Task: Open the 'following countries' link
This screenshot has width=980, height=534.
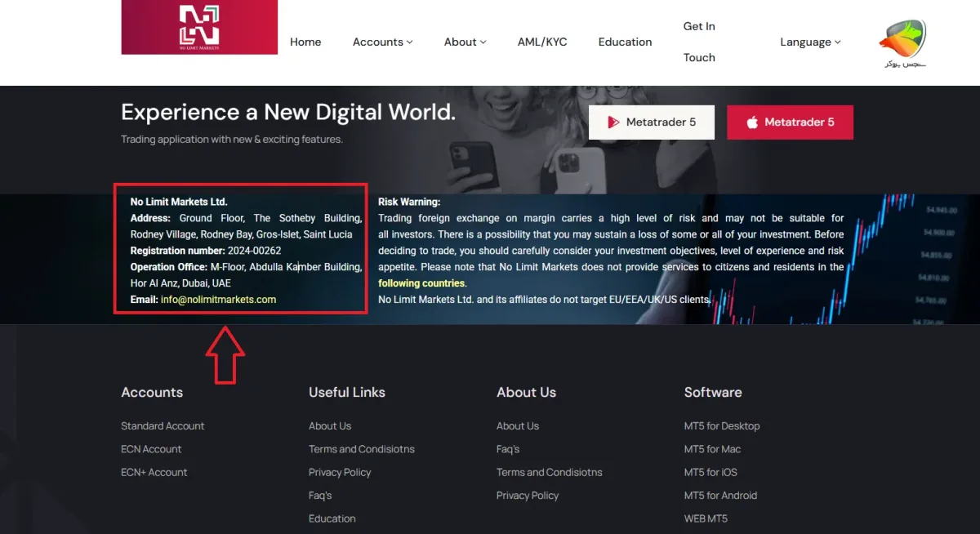Action: 422,283
